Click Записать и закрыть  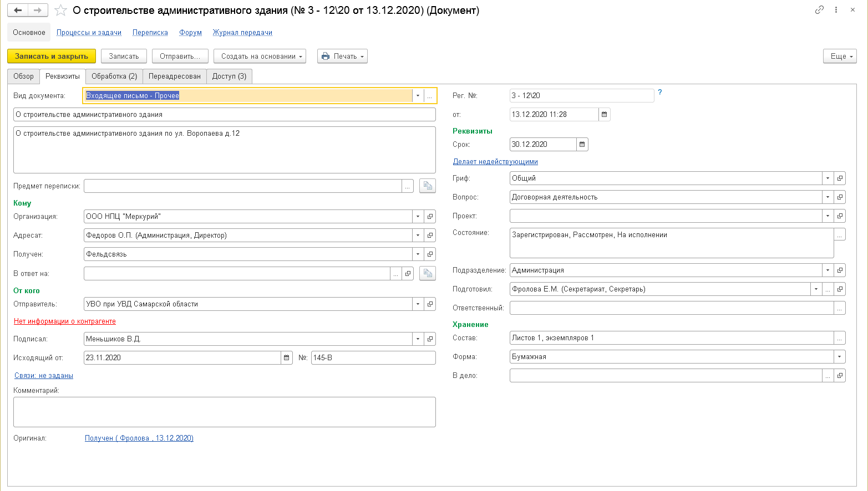52,57
